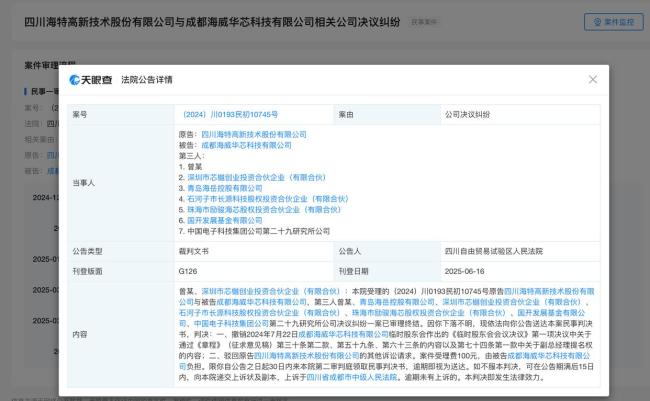Open case number (2024)川0193民初10745号 link
Viewport: 650px width, 401px height.
230,114
